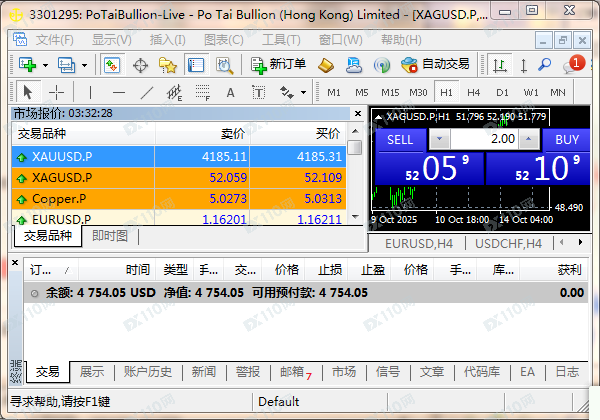The height and width of the screenshot is (420, 600).
Task: Select the vertical line drawing tool
Action: point(90,92)
